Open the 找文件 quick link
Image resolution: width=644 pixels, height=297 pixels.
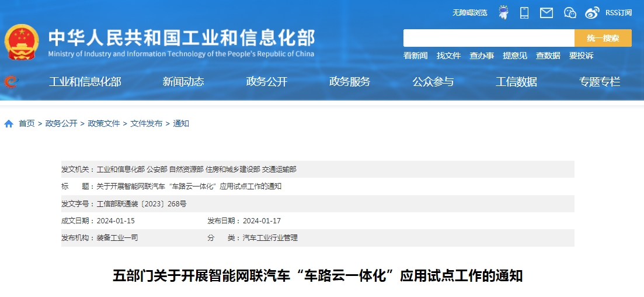pyautogui.click(x=448, y=56)
